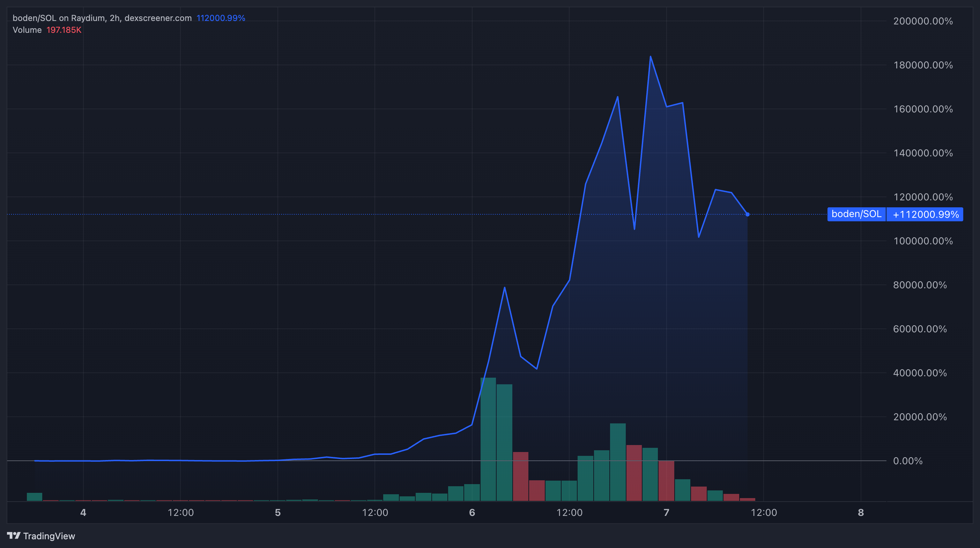Click the leftmost small green volume bar

point(35,497)
